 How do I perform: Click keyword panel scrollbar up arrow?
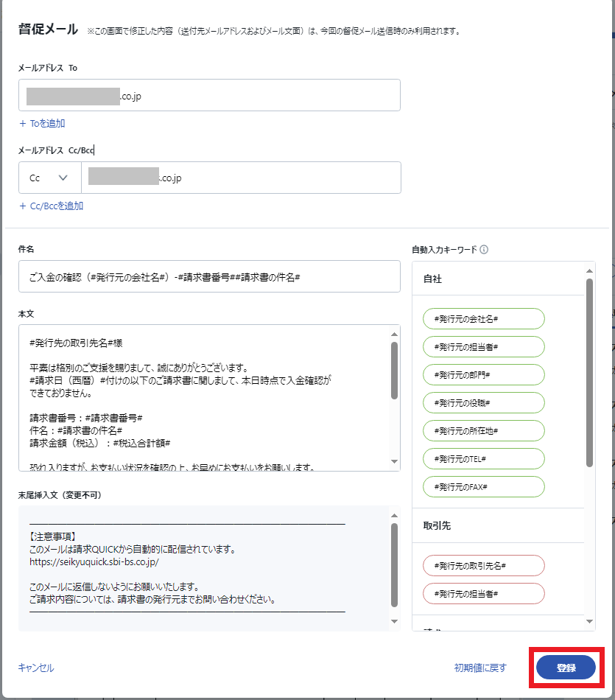[x=589, y=271]
